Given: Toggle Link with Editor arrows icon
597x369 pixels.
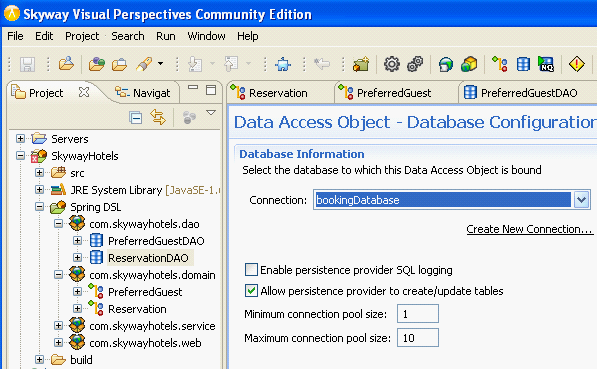Looking at the screenshot, I should [158, 117].
